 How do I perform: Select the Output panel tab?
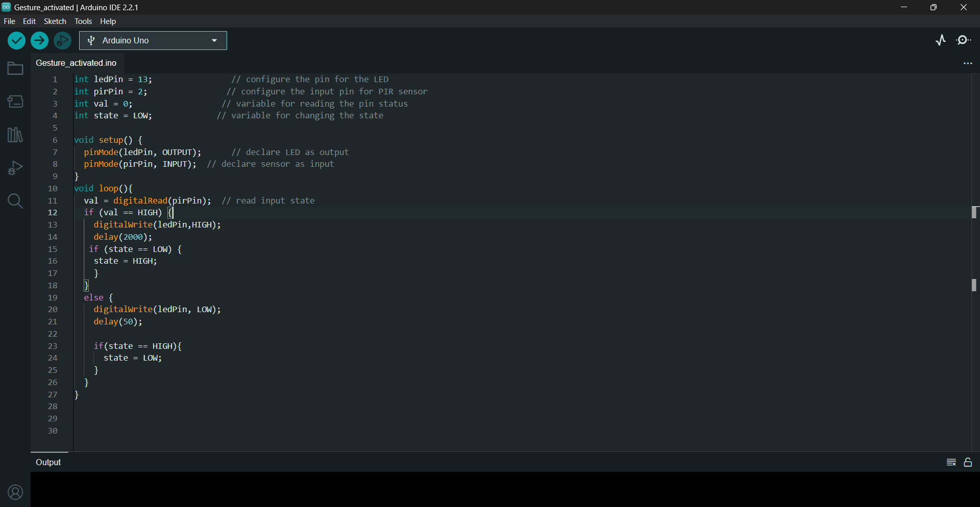pyautogui.click(x=48, y=462)
